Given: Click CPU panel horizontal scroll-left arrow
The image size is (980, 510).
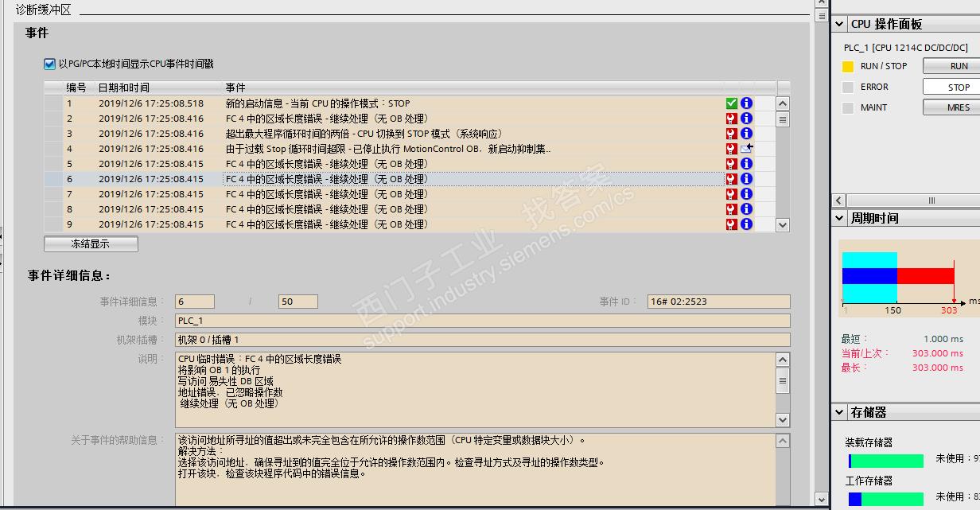Looking at the screenshot, I should pos(839,200).
